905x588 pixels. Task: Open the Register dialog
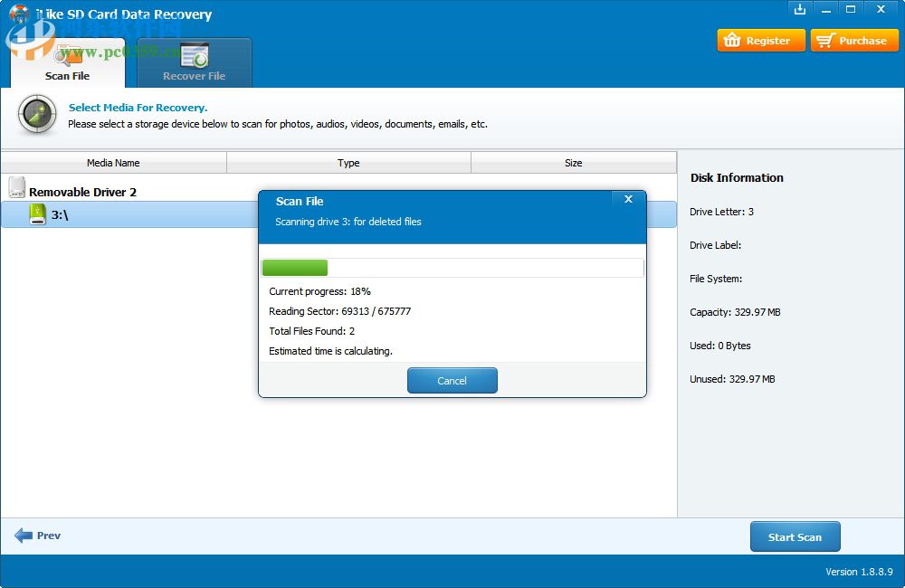(x=761, y=40)
